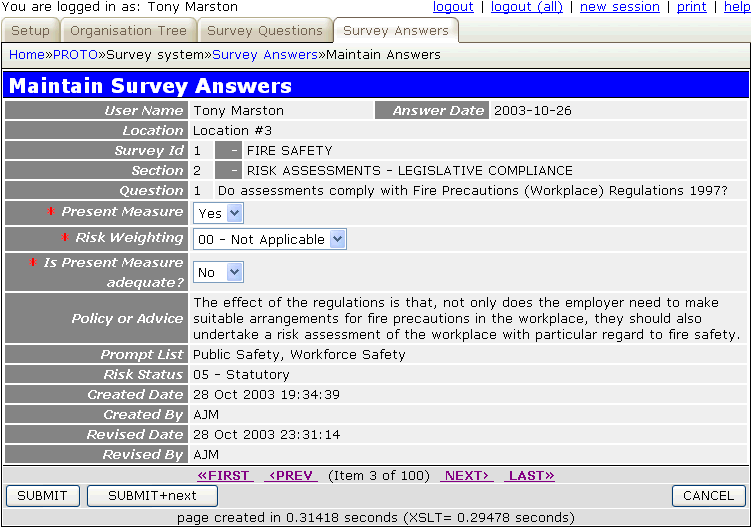Open the Present Measure dropdown

[x=218, y=213]
